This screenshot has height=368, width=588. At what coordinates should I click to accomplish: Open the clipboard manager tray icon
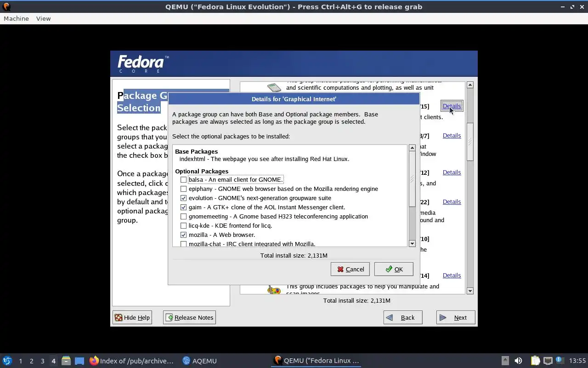coord(535,361)
